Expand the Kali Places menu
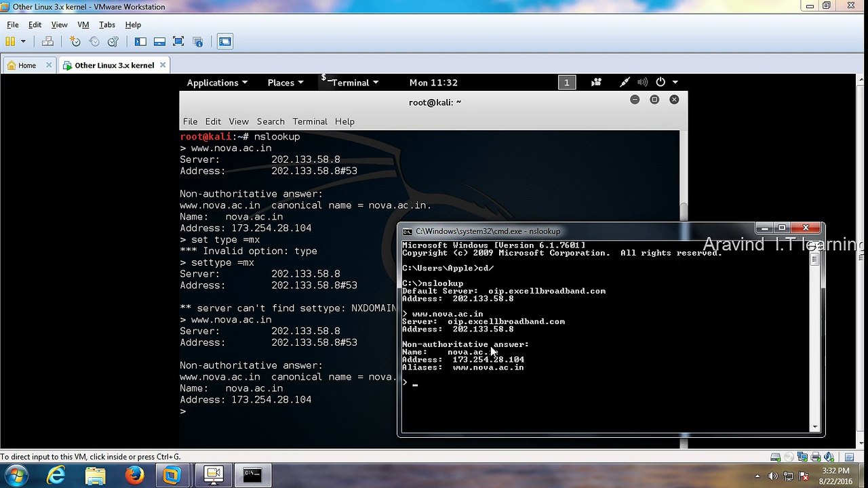Viewport: 868px width, 488px height. (285, 83)
